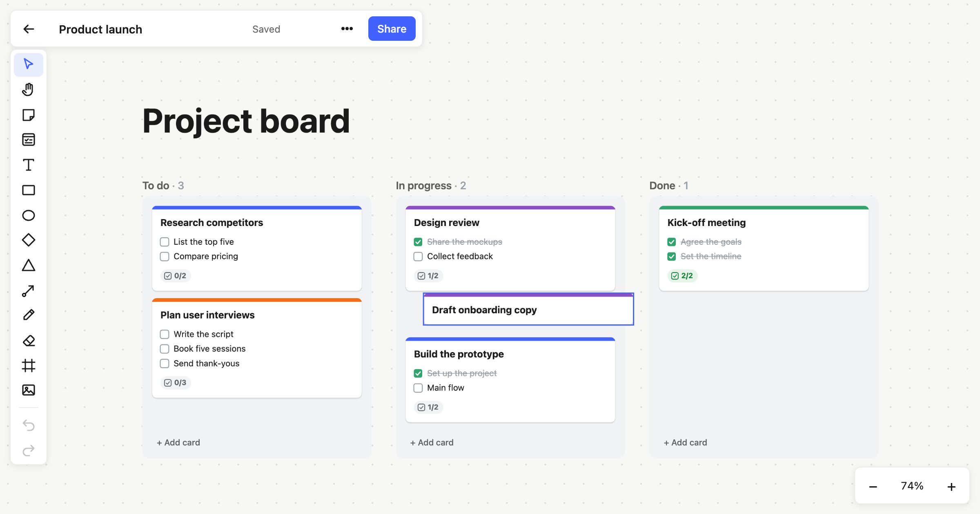Check 'Write the script'
This screenshot has height=514, width=980.
coord(165,335)
